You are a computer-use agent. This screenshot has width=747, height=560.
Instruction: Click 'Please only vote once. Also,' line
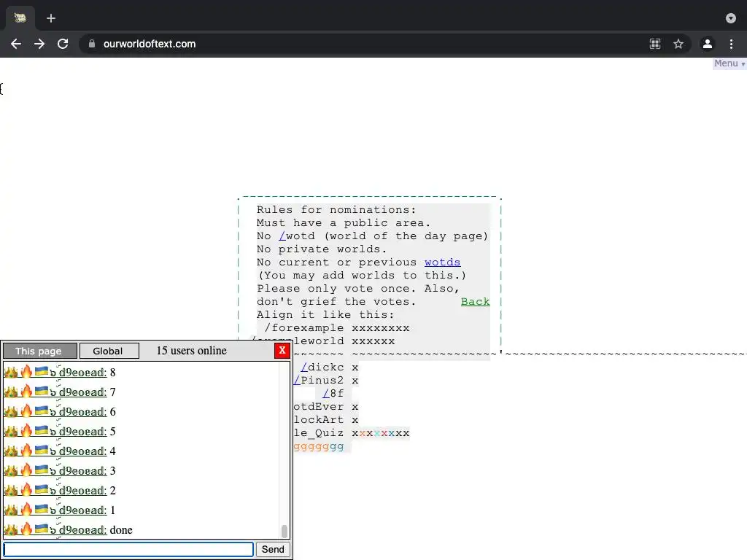(x=357, y=289)
